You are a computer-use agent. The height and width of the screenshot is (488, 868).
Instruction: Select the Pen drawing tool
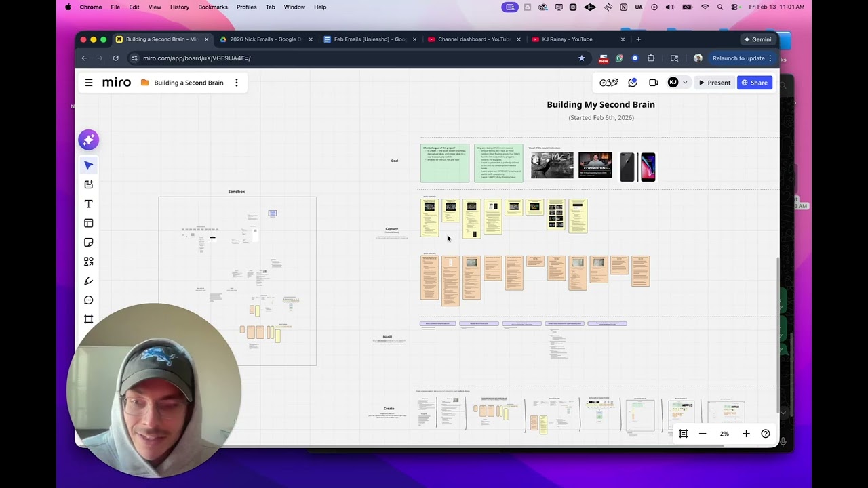tap(88, 281)
